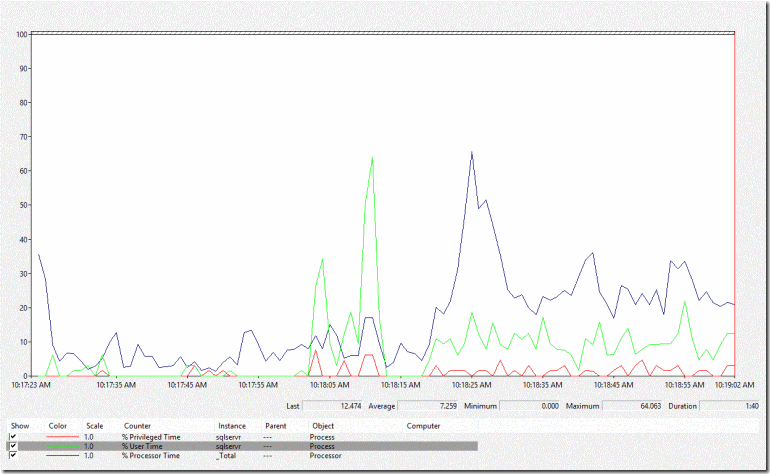Click the '100' vertical axis label
The height and width of the screenshot is (474, 770).
(22, 34)
